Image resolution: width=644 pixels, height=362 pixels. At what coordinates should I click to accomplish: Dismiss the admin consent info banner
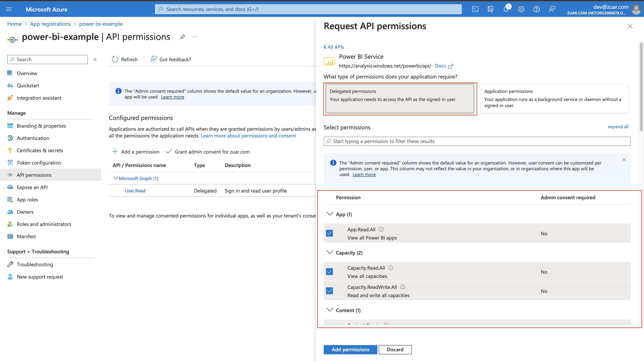[x=624, y=160]
